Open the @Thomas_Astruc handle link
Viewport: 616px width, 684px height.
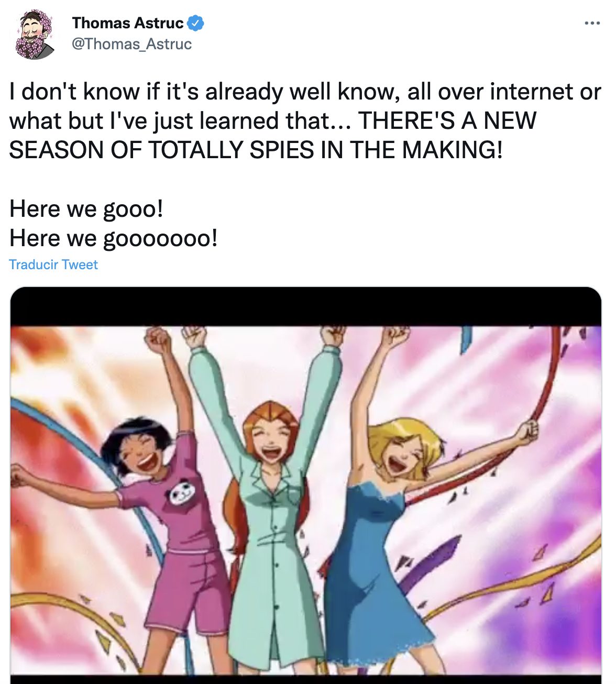point(131,43)
